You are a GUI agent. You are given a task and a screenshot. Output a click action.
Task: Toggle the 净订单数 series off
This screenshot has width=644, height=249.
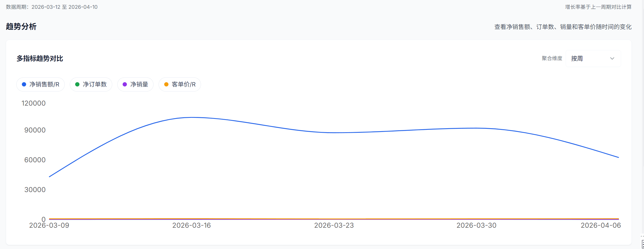click(91, 84)
